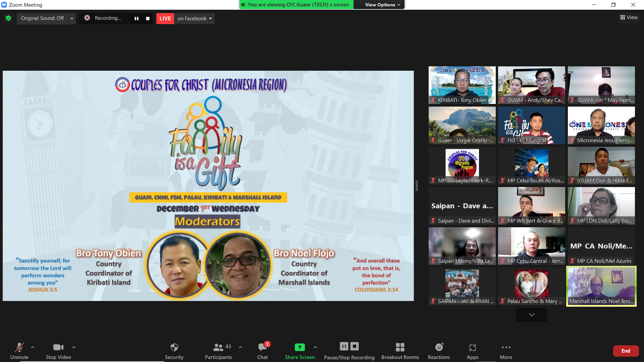Viewport: 644px width, 362px height.
Task: Click the red LIVE badge
Action: point(165,18)
